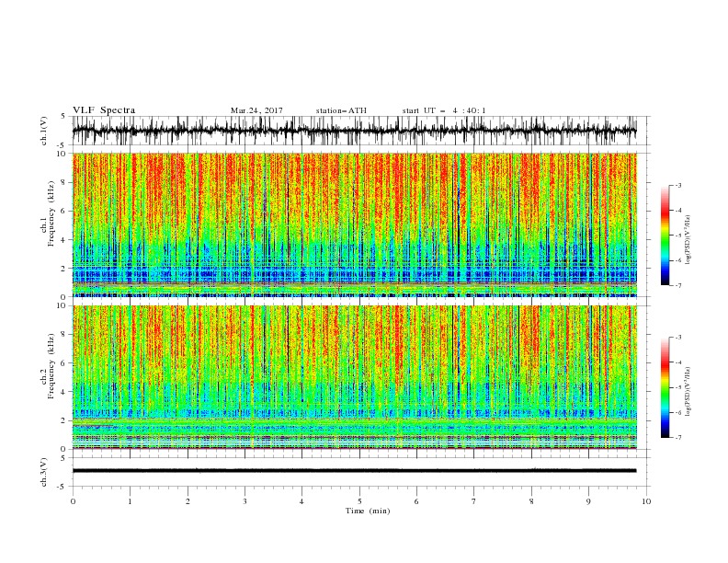Click the '2' kHz tick on ch.2 frequency axis

coord(64,420)
